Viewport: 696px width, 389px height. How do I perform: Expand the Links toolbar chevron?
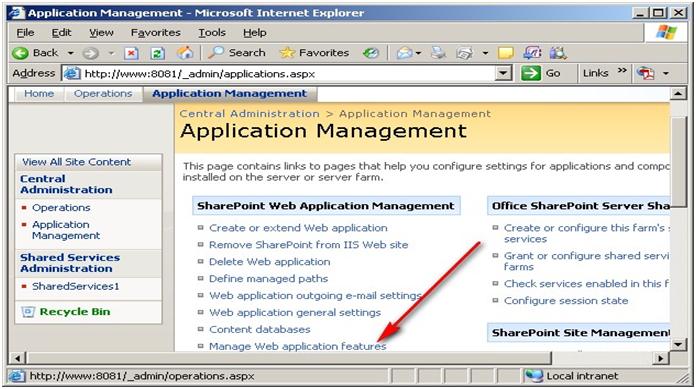click(x=622, y=71)
